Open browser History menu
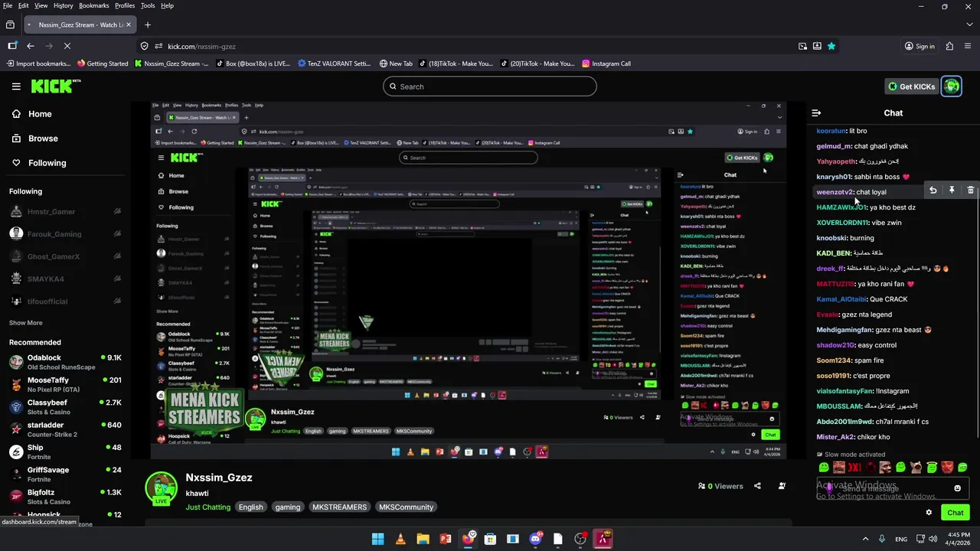 tap(64, 5)
